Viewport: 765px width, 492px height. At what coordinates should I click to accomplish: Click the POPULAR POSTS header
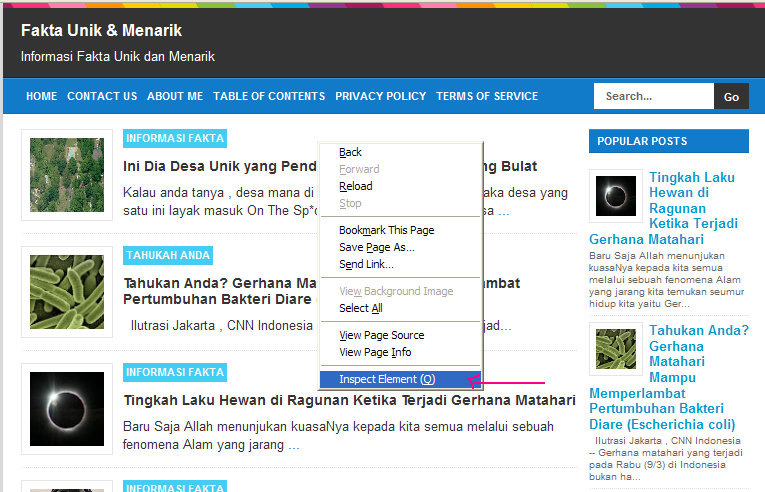tap(669, 141)
